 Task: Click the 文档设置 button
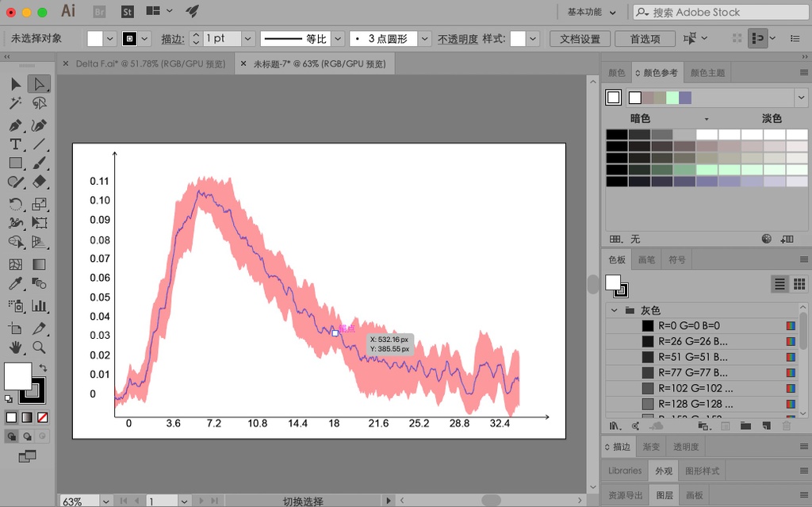(x=580, y=39)
